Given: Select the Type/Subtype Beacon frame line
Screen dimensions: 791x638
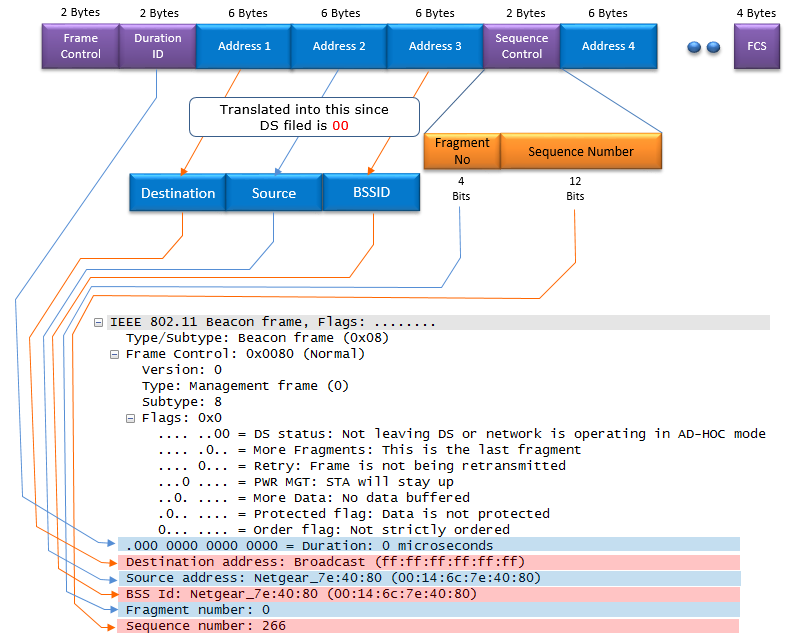Looking at the screenshot, I should click(x=257, y=338).
